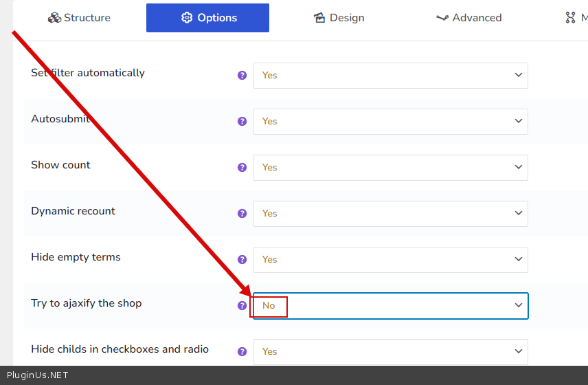Image resolution: width=588 pixels, height=385 pixels.
Task: Click question mark icon for Show count
Action: pos(242,168)
